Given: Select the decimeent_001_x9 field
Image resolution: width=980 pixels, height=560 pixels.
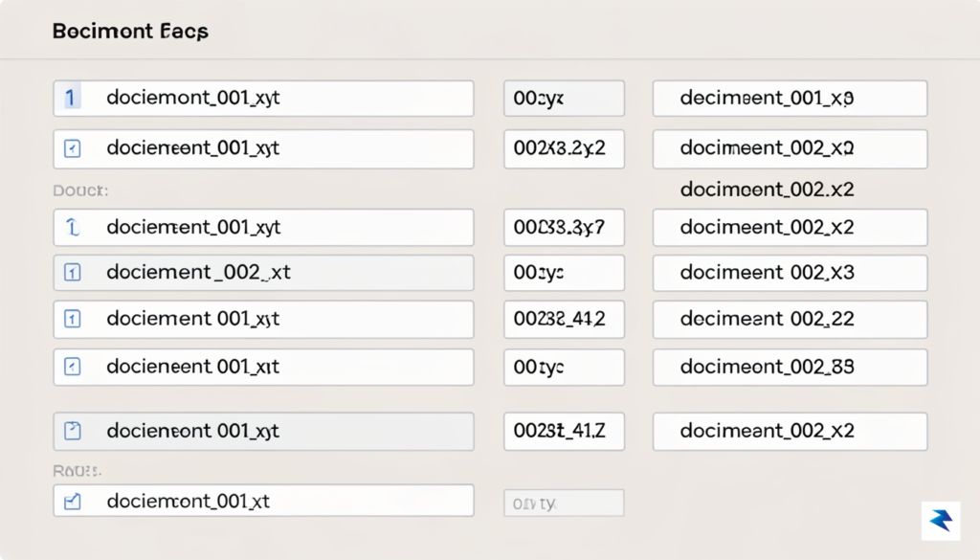Looking at the screenshot, I should (x=790, y=99).
